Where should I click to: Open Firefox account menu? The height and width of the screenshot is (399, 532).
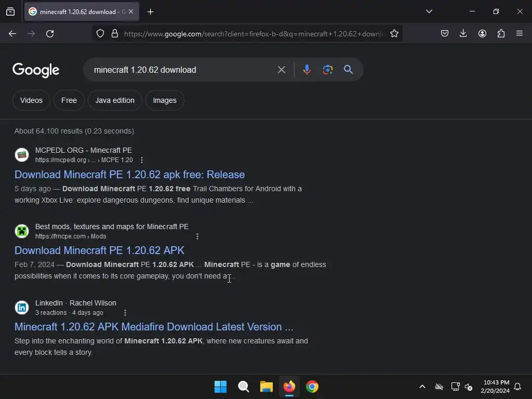(482, 34)
